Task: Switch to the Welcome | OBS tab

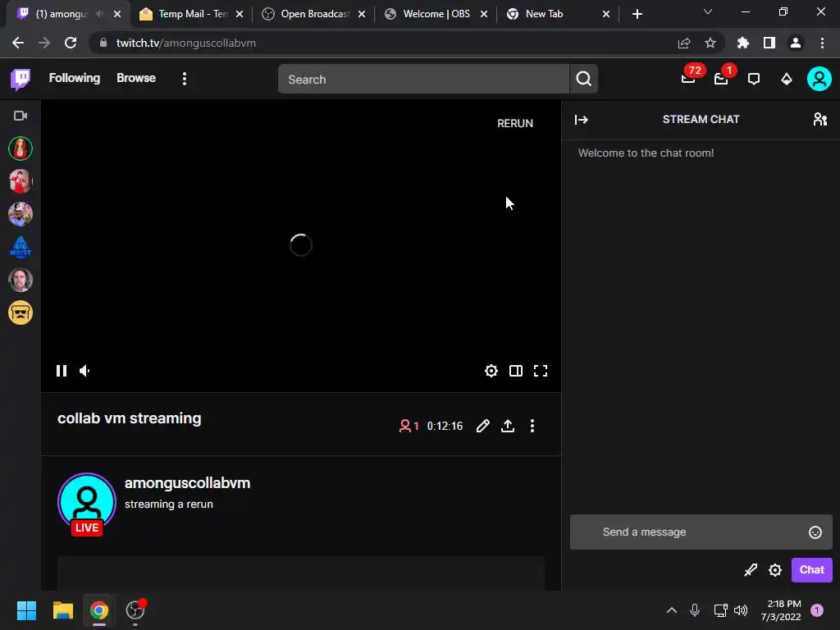Action: click(436, 14)
